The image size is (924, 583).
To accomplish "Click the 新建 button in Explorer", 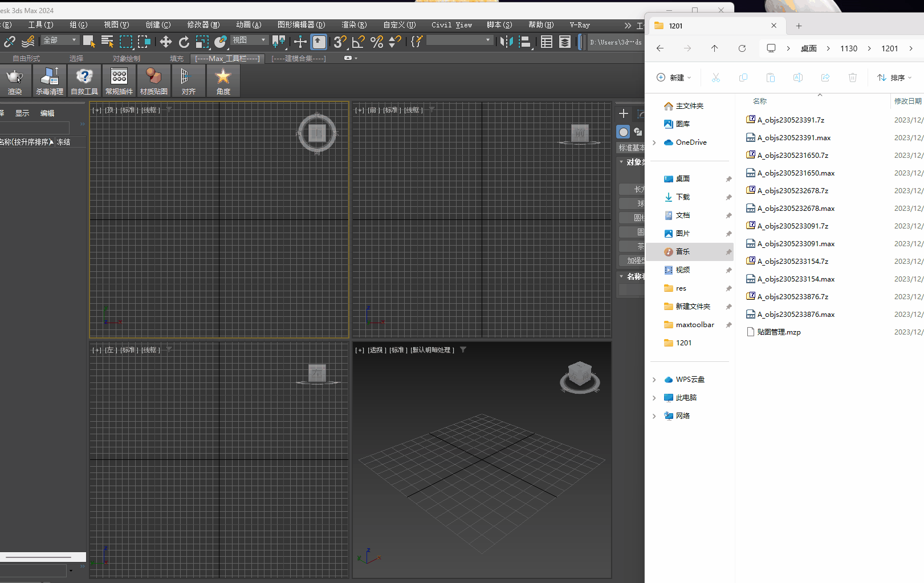I will point(674,78).
